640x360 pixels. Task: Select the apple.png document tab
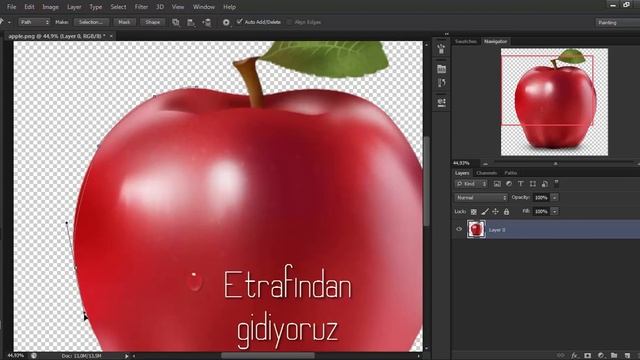pyautogui.click(x=57, y=36)
